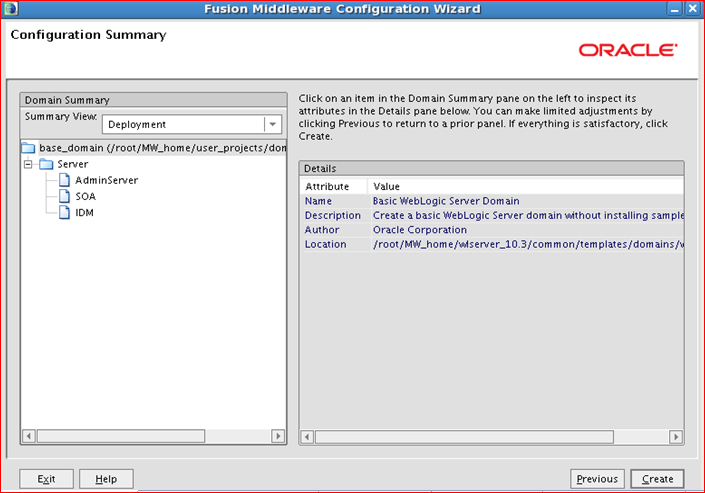The height and width of the screenshot is (493, 705).
Task: Click the Author attribute cell
Action: (x=336, y=230)
